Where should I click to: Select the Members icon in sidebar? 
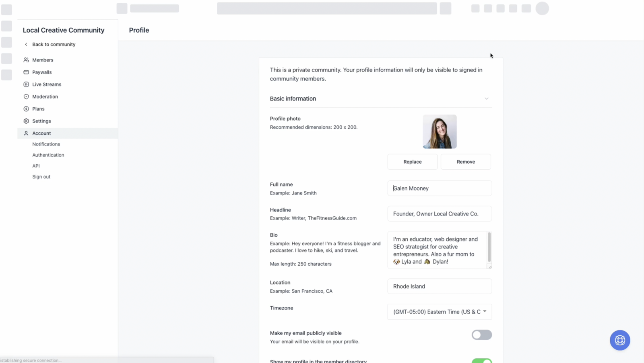[x=25, y=59]
